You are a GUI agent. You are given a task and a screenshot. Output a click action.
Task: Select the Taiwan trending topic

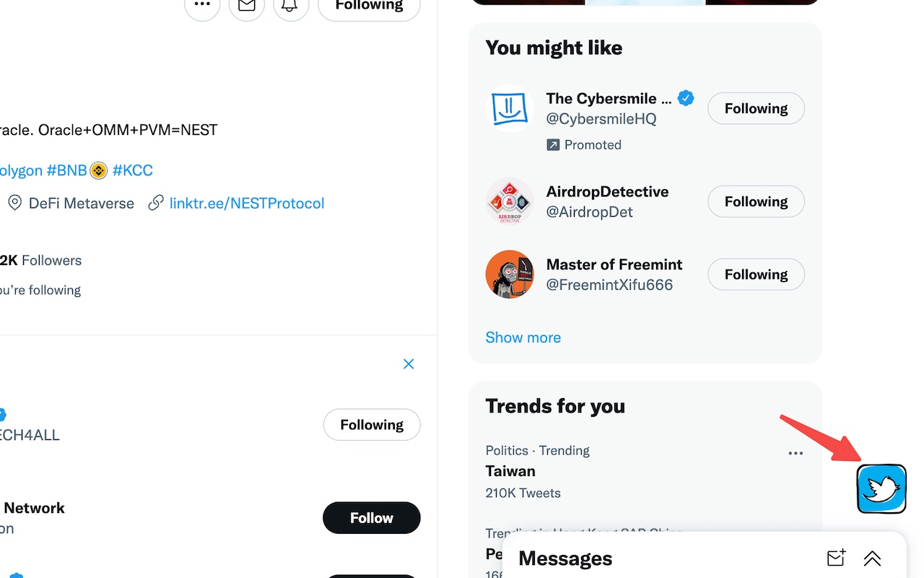point(510,470)
